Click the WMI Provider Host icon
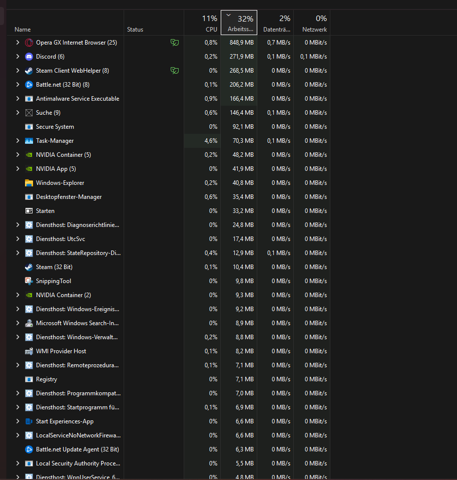This screenshot has width=457, height=480. click(29, 351)
